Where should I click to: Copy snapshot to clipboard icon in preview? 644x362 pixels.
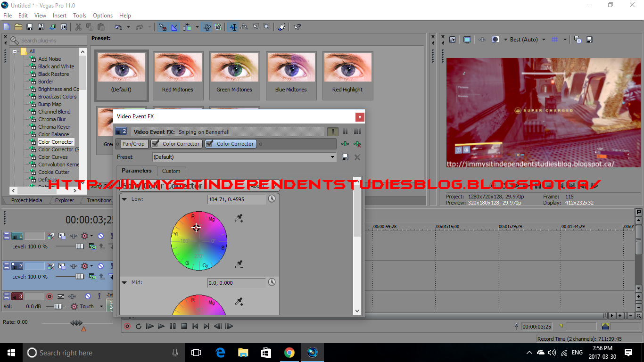(577, 40)
